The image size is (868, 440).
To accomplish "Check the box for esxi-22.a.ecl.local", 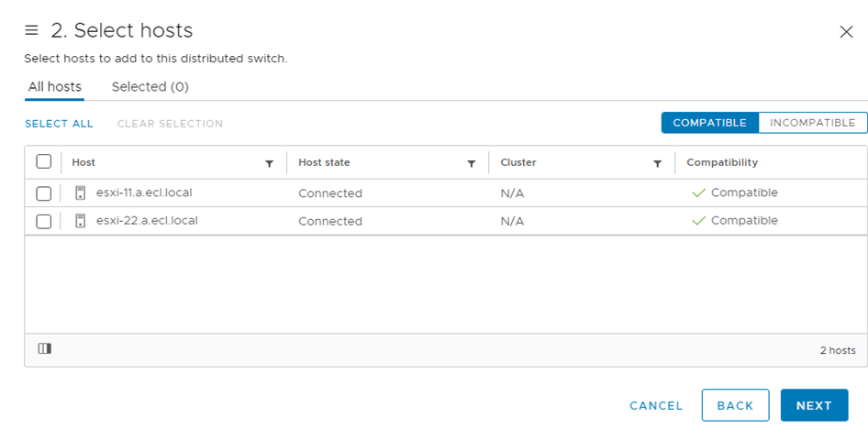I will pos(43,221).
